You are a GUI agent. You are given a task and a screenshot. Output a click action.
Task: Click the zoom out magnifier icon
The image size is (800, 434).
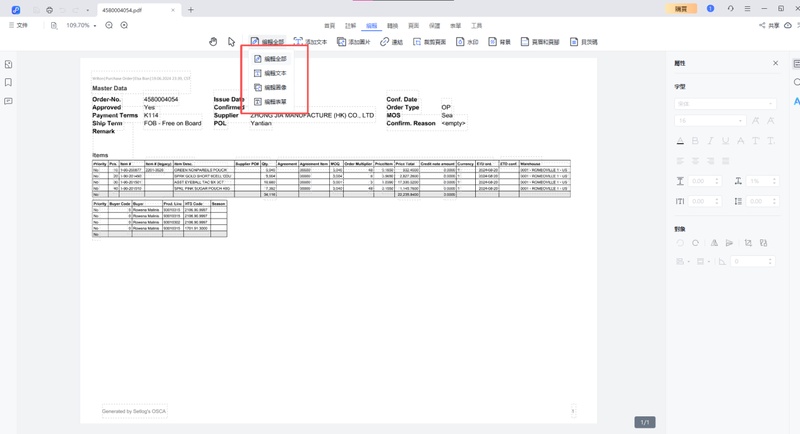(x=109, y=25)
